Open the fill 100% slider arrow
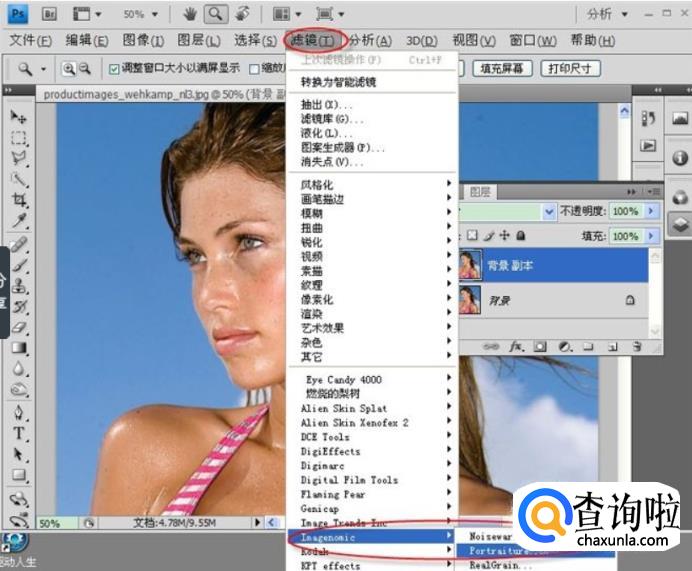The image size is (692, 571). (x=651, y=236)
